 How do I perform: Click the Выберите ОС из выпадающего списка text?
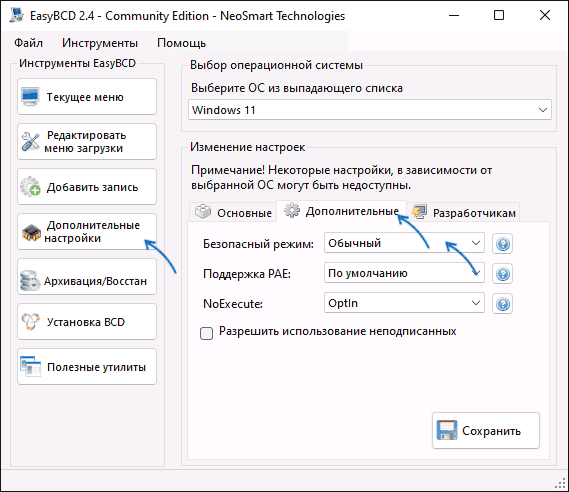tap(297, 88)
